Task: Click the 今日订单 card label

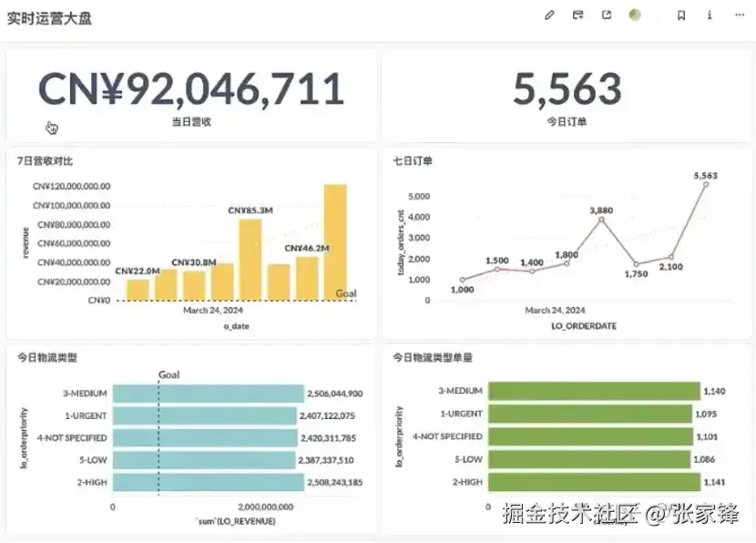Action: [567, 121]
